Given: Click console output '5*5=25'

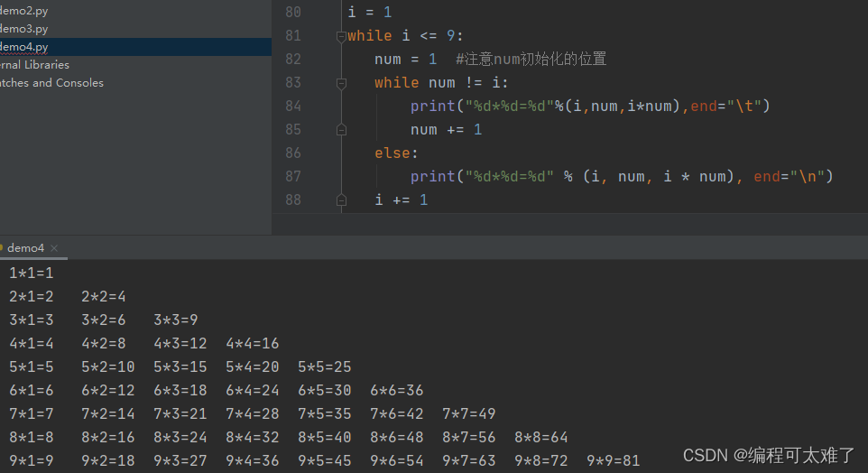Looking at the screenshot, I should point(325,367).
